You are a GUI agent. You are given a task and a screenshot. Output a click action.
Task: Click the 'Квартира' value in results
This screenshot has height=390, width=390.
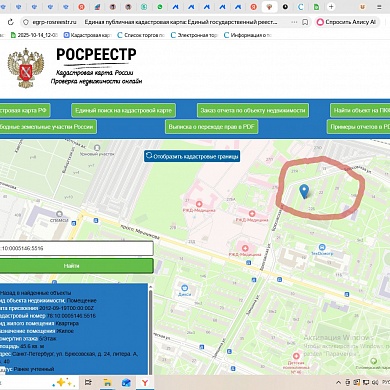click(x=68, y=323)
